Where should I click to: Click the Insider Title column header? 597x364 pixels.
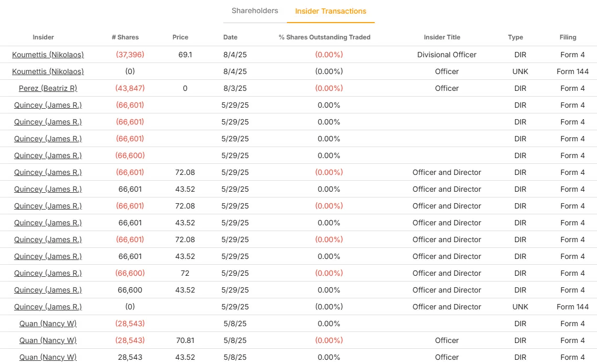point(442,37)
